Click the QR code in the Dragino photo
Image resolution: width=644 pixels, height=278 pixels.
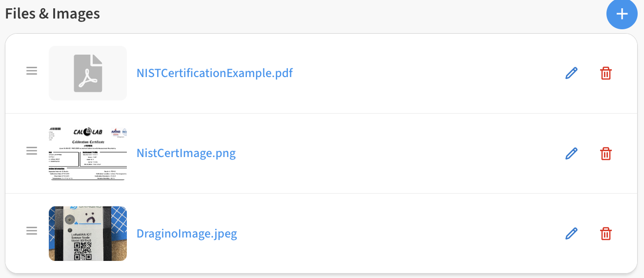pos(83,251)
